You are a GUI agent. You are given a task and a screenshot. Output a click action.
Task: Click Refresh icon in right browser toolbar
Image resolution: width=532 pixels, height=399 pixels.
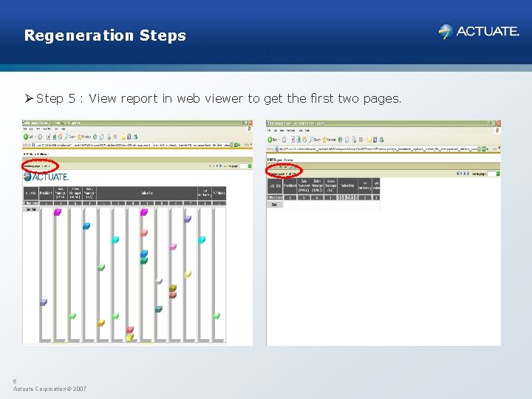tap(299, 140)
